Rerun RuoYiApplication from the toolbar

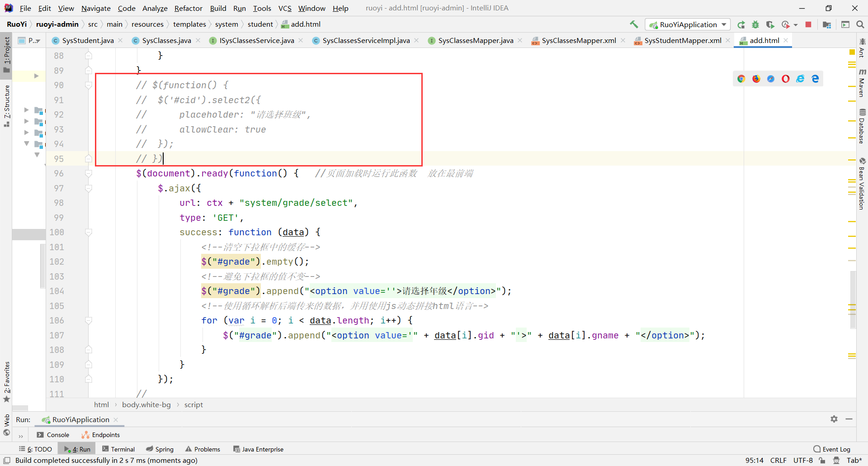(x=741, y=24)
